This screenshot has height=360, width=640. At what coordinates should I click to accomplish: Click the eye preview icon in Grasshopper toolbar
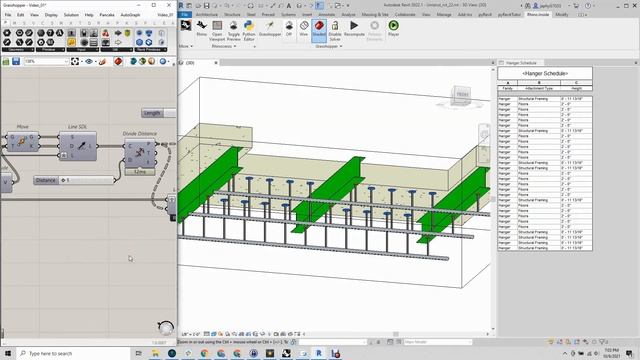89,62
